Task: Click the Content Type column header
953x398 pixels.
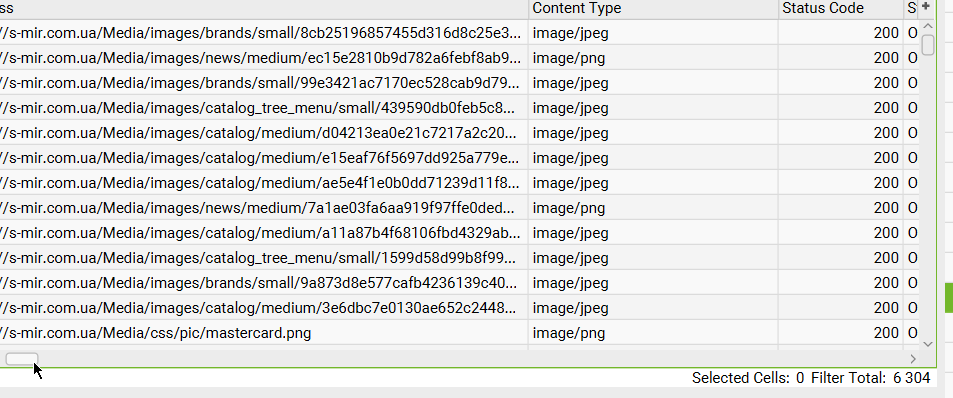Action: pyautogui.click(x=653, y=8)
